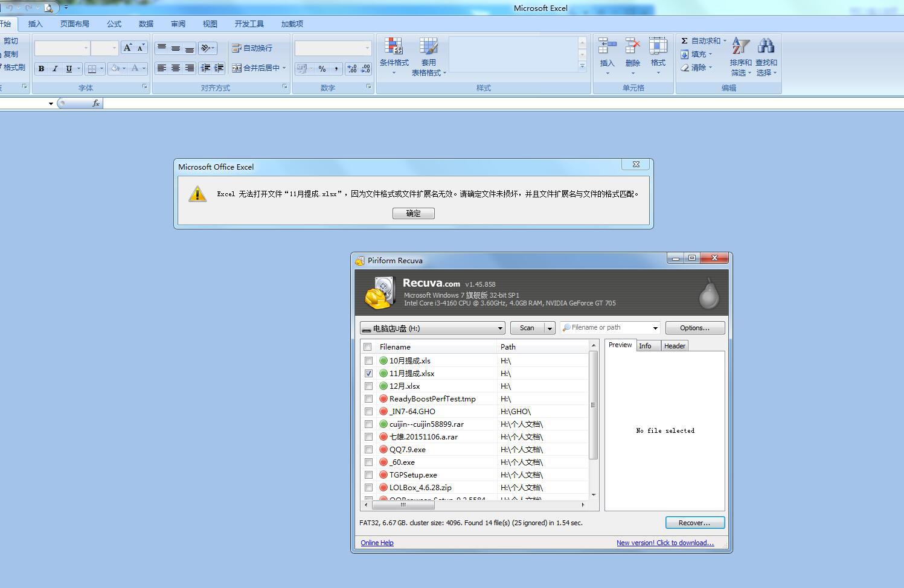Click the percent style button
Viewport: 904px width, 588px height.
click(322, 69)
